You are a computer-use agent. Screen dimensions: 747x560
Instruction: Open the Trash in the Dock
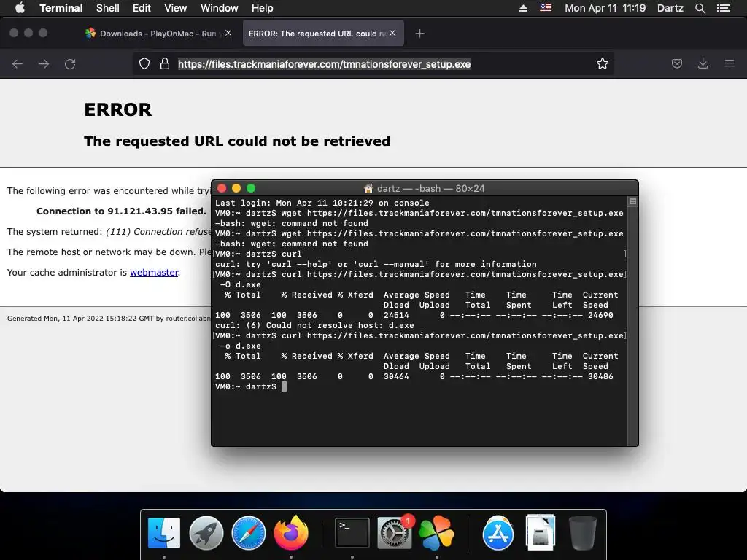(583, 533)
